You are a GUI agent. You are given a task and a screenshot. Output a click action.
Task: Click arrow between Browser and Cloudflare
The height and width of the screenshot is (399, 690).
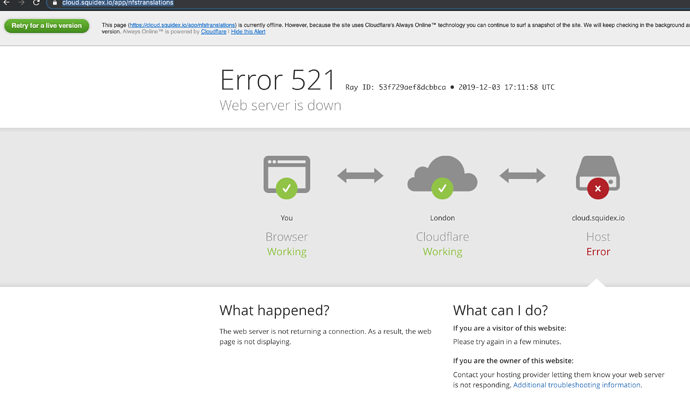[x=360, y=176]
